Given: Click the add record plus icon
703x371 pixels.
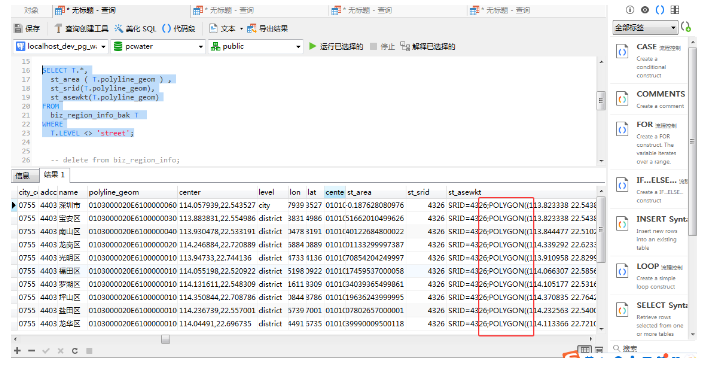Looking at the screenshot, I should (x=17, y=351).
